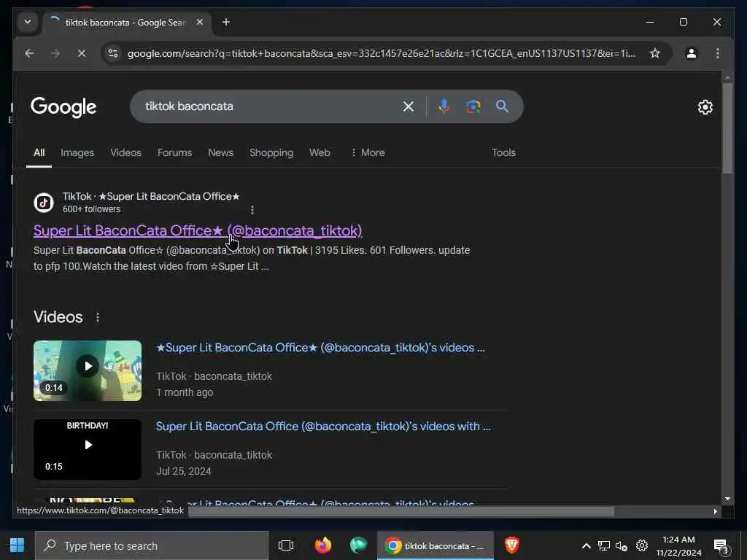Screen dimensions: 747x560
Task: Open the network status tray icon
Action: pyautogui.click(x=603, y=546)
